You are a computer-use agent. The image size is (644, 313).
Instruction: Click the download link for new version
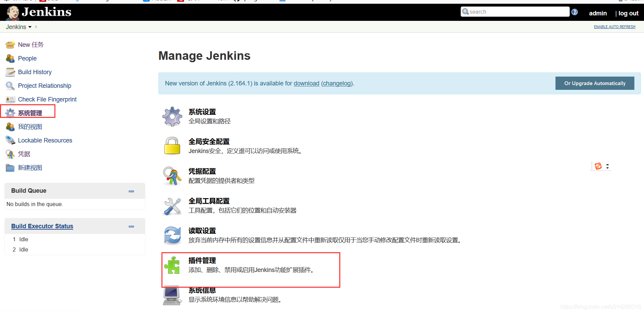(x=306, y=83)
